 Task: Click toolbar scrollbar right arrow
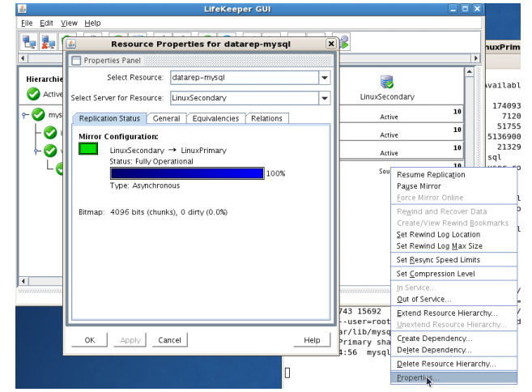475,58
